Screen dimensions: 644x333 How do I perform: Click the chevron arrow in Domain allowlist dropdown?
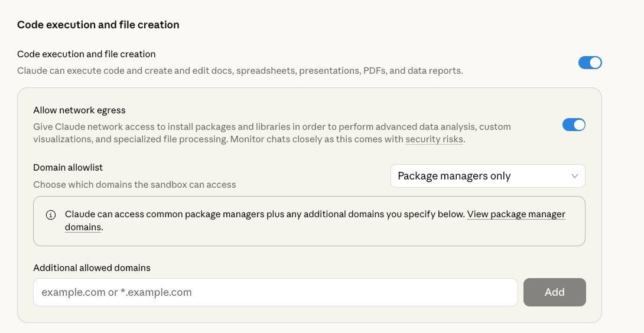coord(574,176)
